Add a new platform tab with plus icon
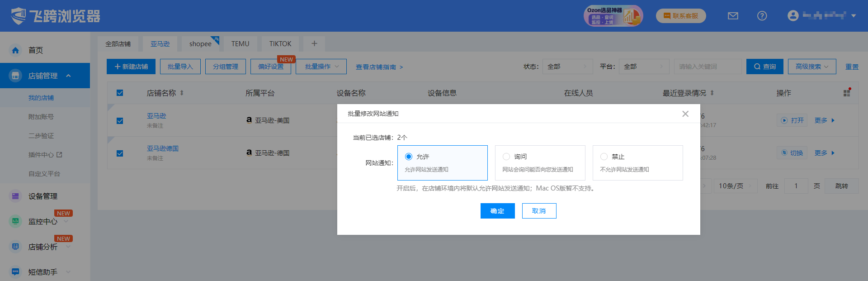This screenshot has height=281, width=868. [x=314, y=43]
